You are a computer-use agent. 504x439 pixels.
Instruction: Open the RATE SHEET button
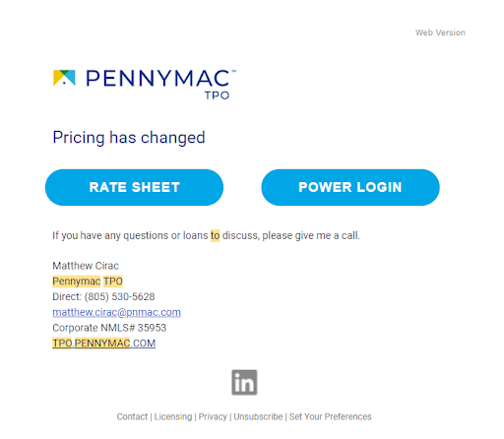pyautogui.click(x=134, y=187)
